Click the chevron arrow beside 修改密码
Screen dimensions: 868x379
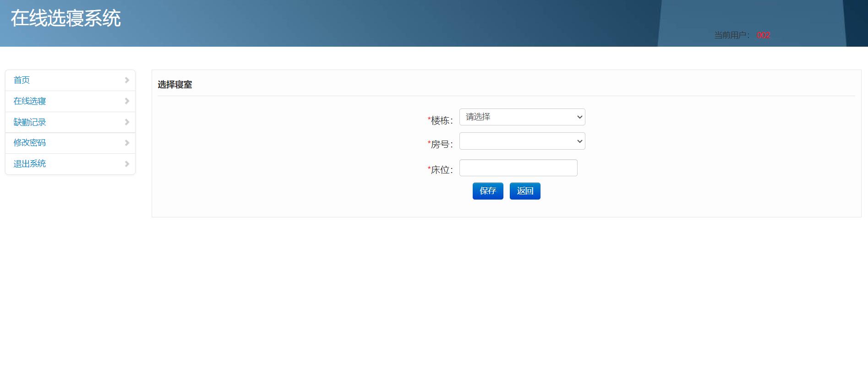coord(127,143)
